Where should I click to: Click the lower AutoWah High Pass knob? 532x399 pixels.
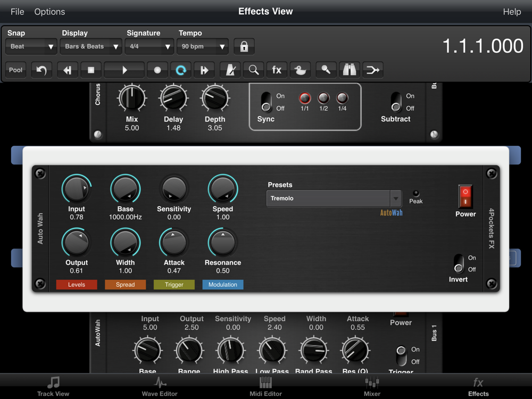tap(231, 350)
